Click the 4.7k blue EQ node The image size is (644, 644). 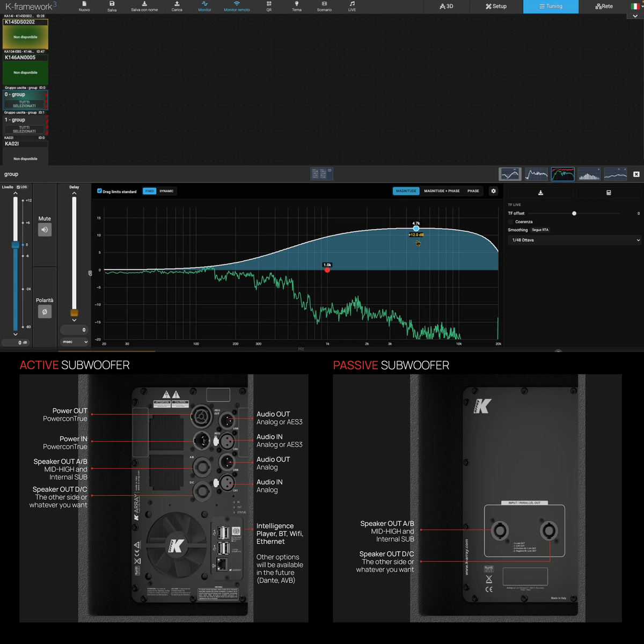tap(416, 229)
